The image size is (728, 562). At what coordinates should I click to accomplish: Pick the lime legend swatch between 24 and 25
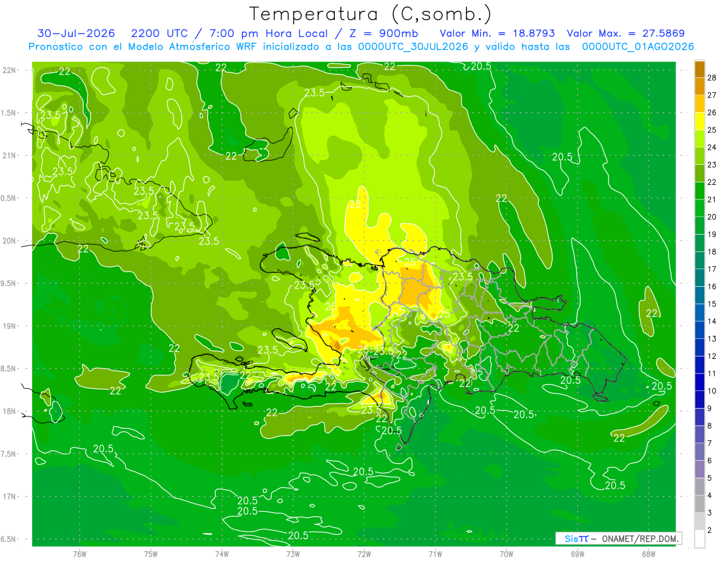[699, 139]
